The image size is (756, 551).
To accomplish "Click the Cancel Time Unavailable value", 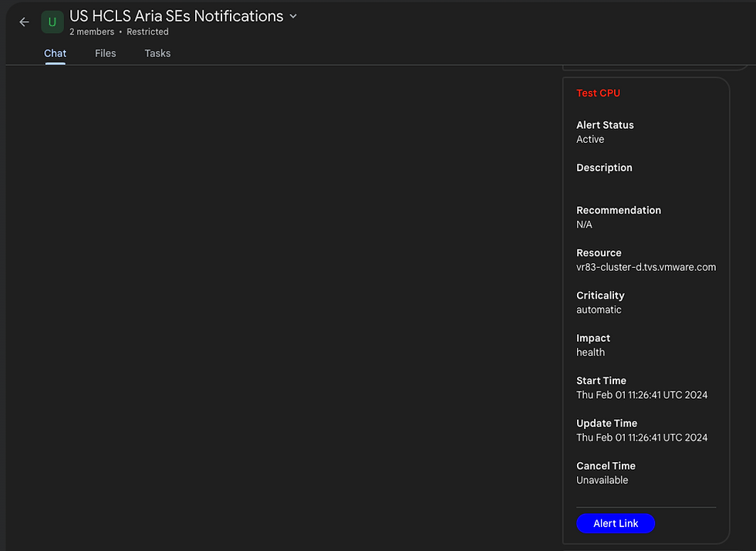I will pos(602,481).
